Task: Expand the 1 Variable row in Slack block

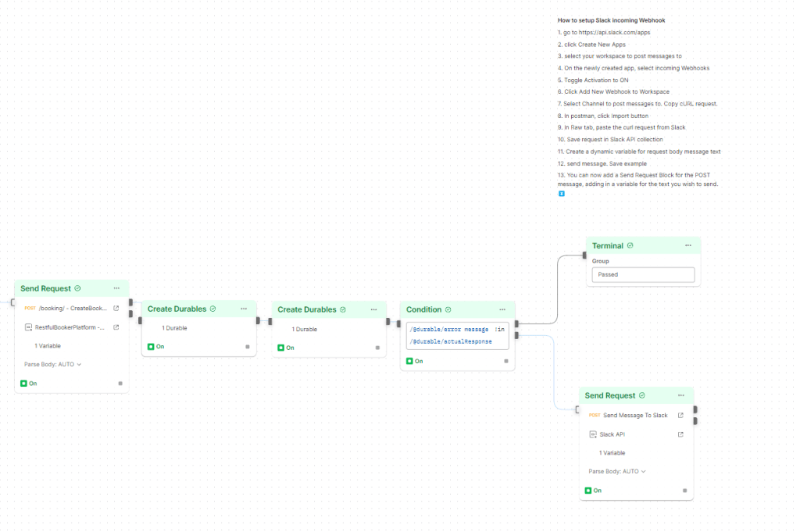Action: coord(612,453)
